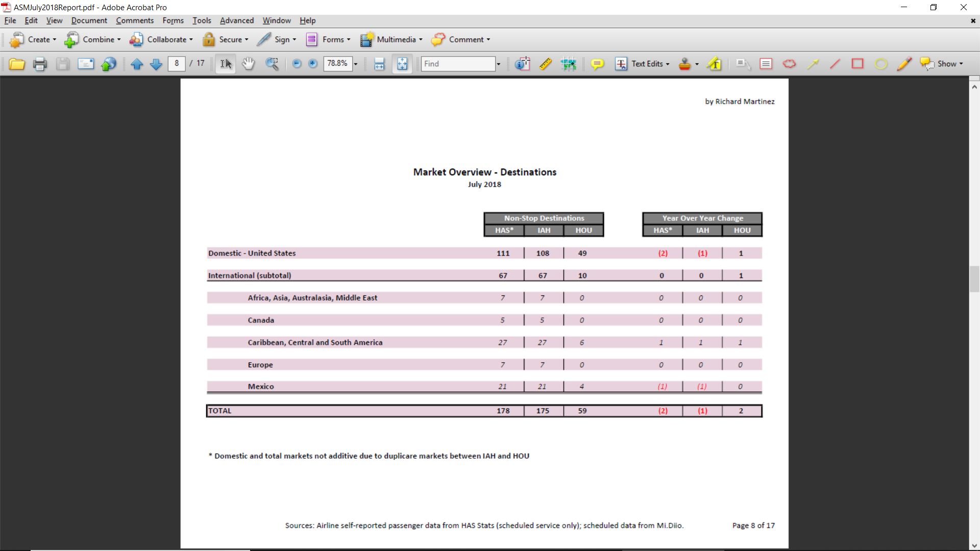The width and height of the screenshot is (980, 551).
Task: Open the Stamp tool dropdown arrow
Action: click(x=697, y=64)
